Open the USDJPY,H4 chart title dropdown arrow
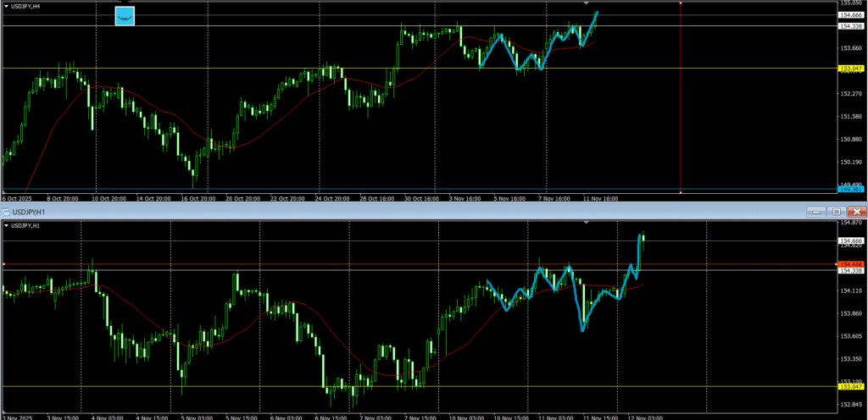868x420 pixels. point(8,6)
